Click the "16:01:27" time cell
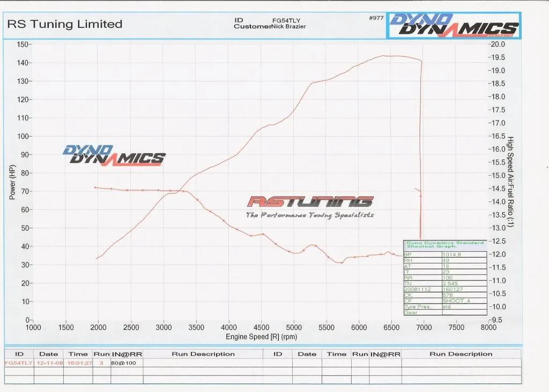Screen dimensions: 549x392 coord(79,363)
